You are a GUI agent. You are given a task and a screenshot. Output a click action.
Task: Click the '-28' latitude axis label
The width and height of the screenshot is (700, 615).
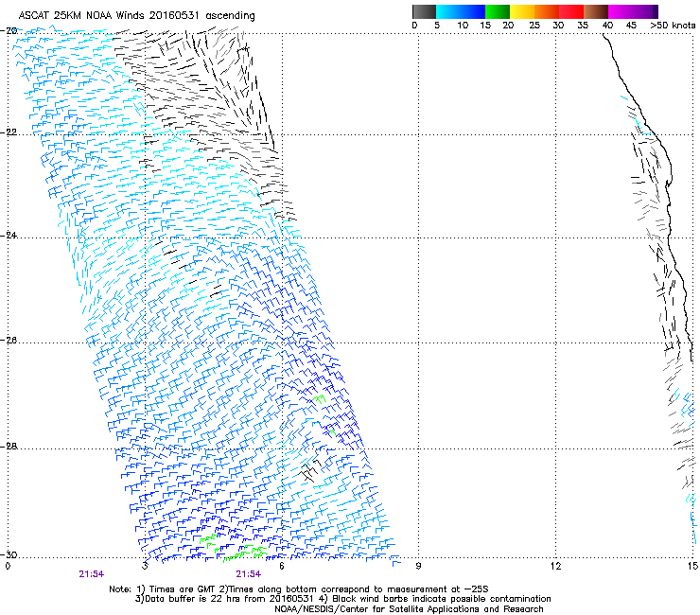[9, 447]
